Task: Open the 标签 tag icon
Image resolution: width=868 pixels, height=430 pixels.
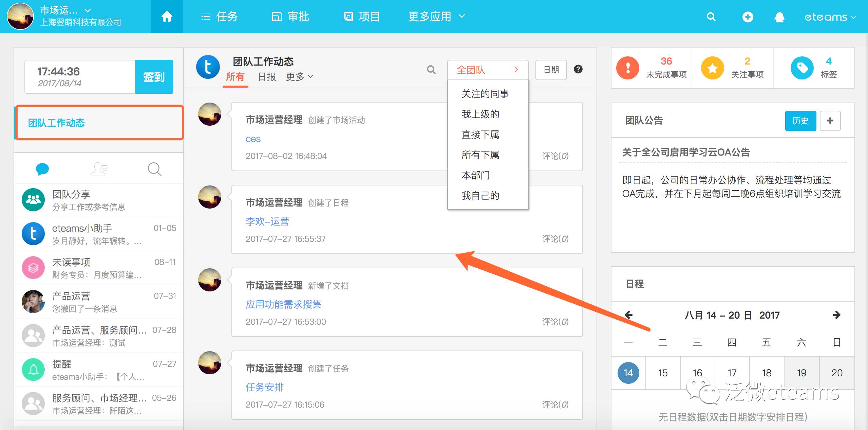Action: 802,68
